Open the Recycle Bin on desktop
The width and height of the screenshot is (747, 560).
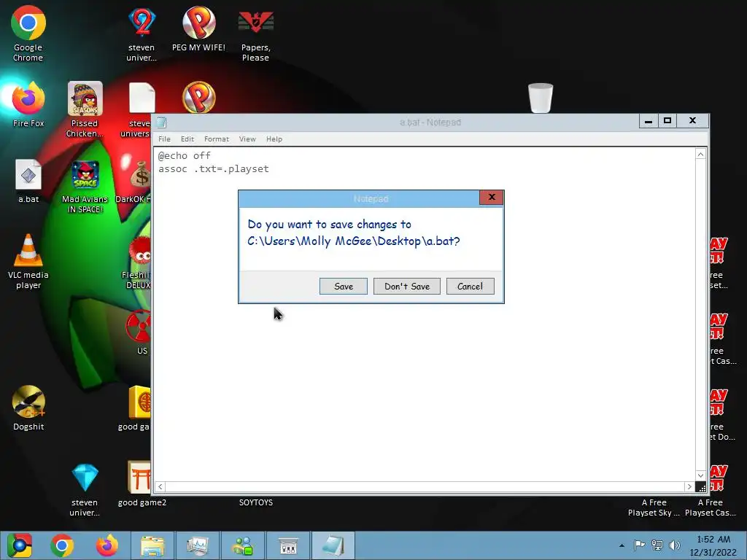pos(541,98)
